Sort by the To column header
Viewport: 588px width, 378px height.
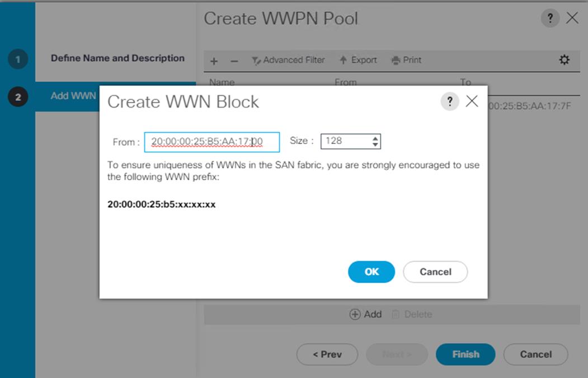click(x=465, y=81)
